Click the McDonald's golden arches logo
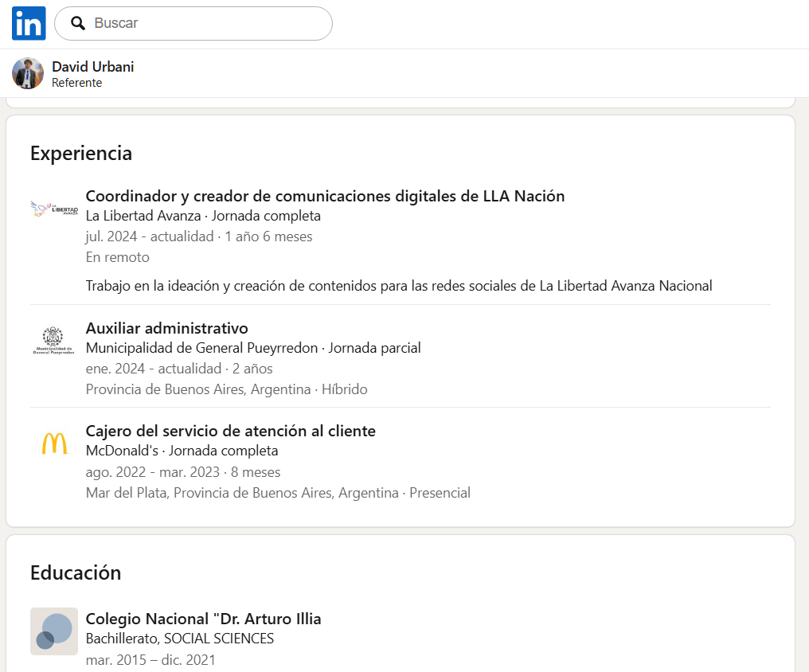Image resolution: width=809 pixels, height=672 pixels. click(x=54, y=443)
